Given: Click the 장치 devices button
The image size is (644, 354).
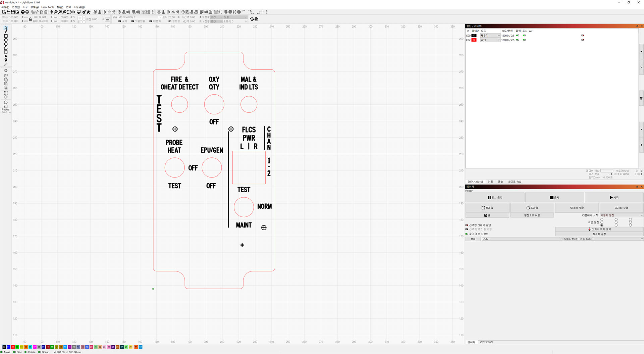Looking at the screenshot, I should click(x=473, y=239).
